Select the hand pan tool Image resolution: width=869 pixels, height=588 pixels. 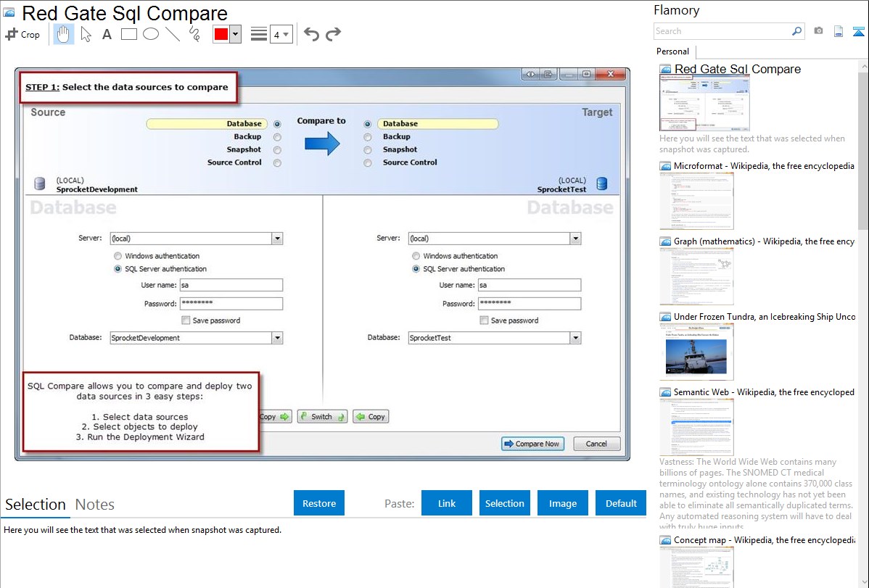[x=63, y=34]
